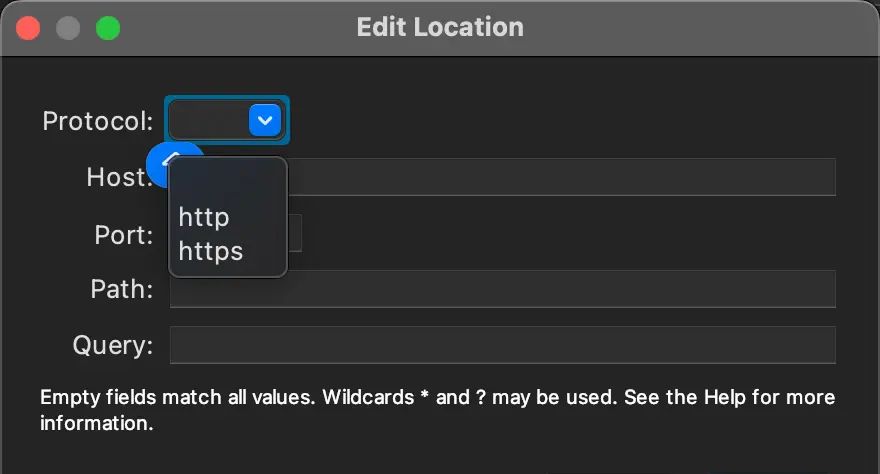Viewport: 880px width, 474px height.
Task: Click the Port label
Action: (x=123, y=235)
